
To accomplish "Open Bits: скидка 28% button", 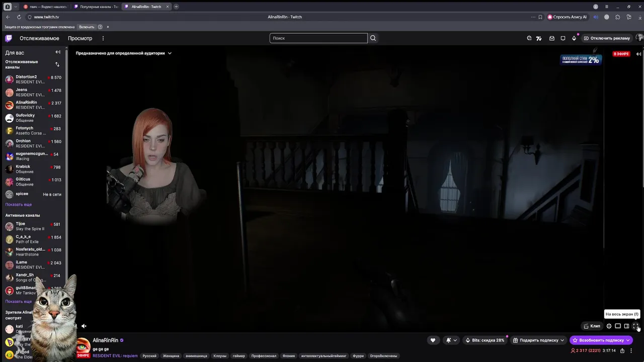I will coord(485,340).
